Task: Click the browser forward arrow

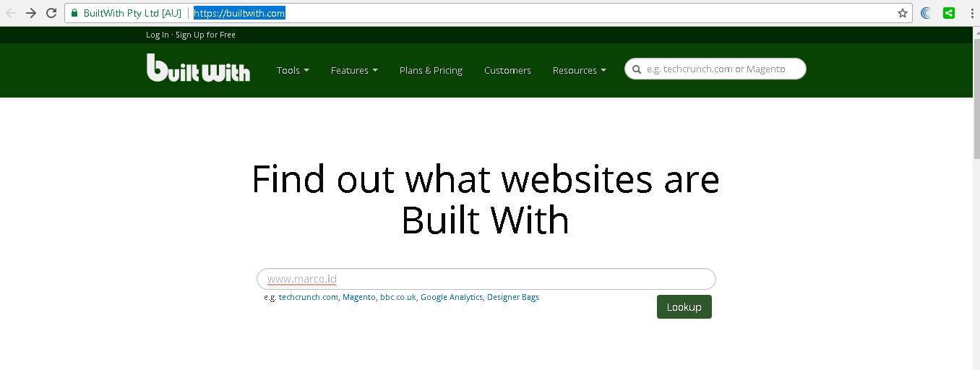Action: [31, 13]
